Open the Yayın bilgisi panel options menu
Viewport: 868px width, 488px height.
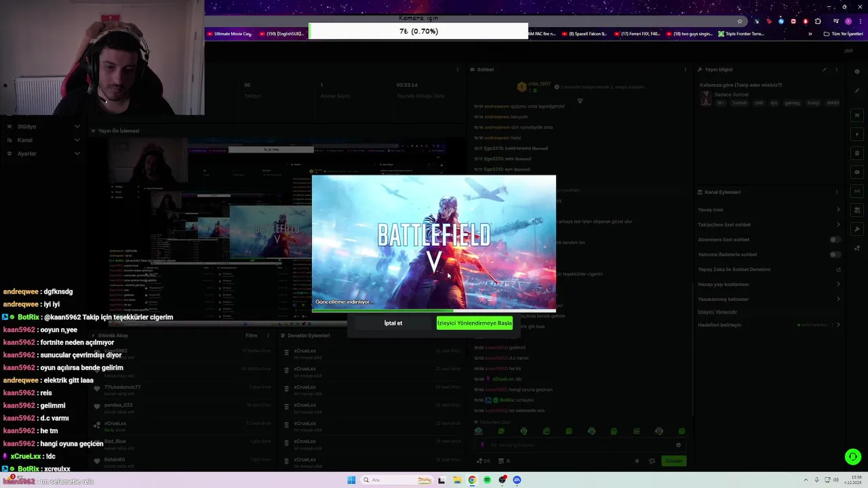(x=837, y=69)
